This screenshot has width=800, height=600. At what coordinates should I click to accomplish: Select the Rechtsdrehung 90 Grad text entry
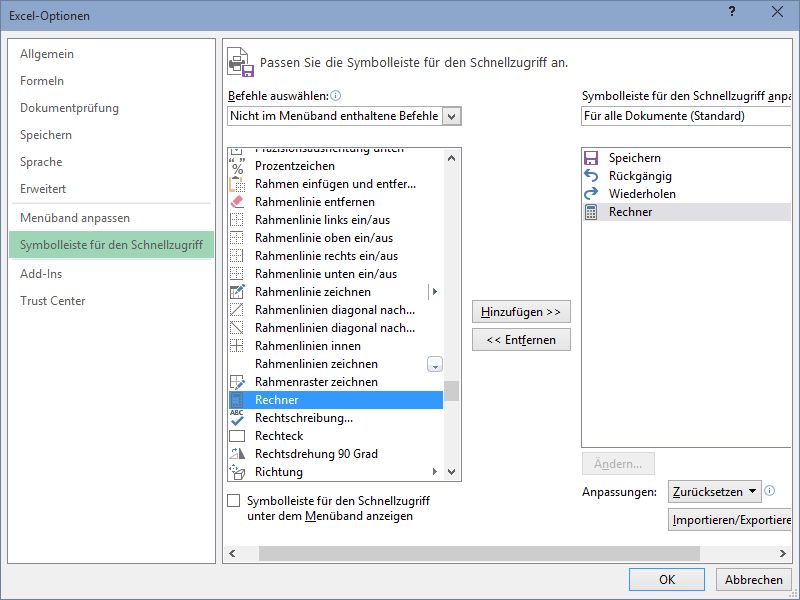pos(316,454)
